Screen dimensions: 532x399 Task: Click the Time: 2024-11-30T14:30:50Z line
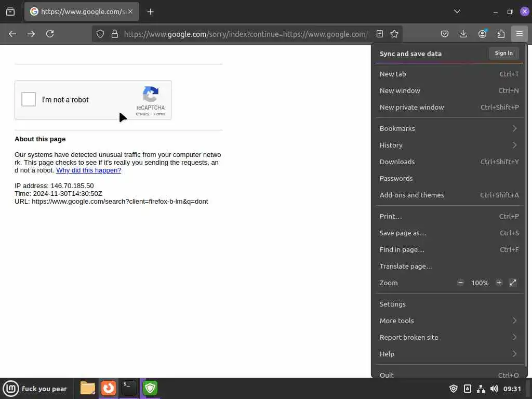click(x=58, y=194)
